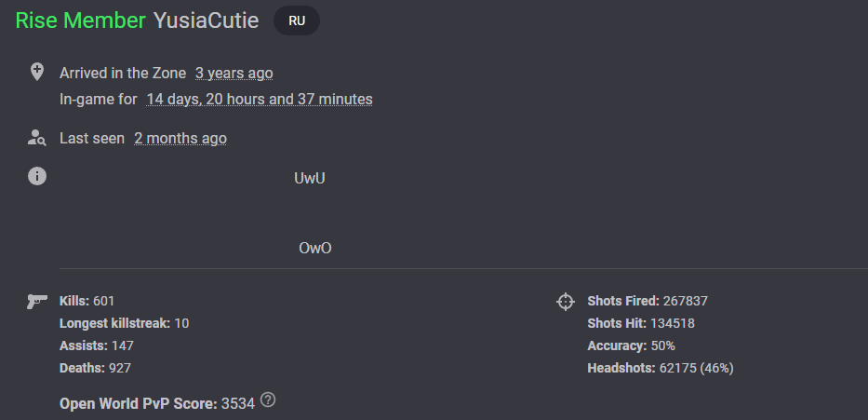Click the in-game playtime duration text

click(x=259, y=100)
